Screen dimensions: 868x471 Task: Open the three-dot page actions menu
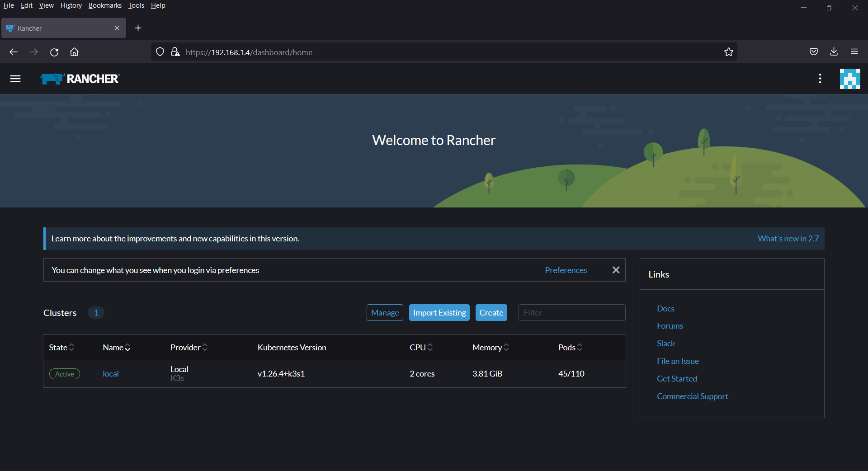pos(820,79)
